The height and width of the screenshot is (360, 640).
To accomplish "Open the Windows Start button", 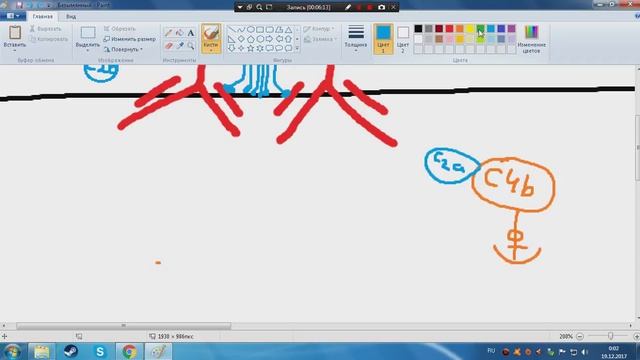I will tap(12, 351).
